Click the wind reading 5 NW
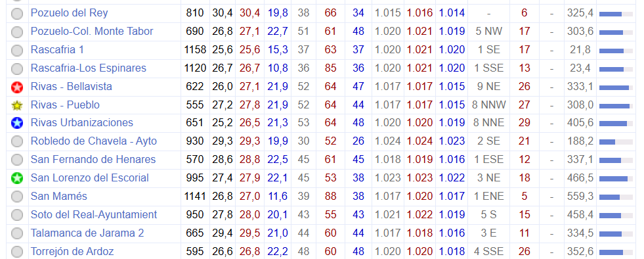 click(x=489, y=32)
